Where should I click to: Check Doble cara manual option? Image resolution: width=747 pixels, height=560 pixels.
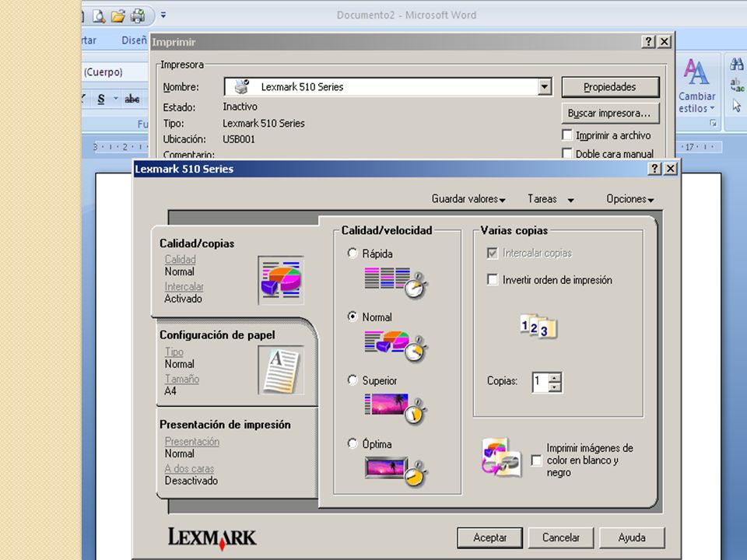click(567, 153)
